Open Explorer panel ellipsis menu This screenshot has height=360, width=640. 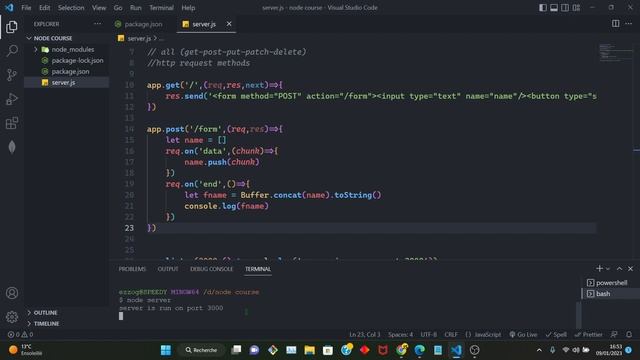click(x=98, y=24)
